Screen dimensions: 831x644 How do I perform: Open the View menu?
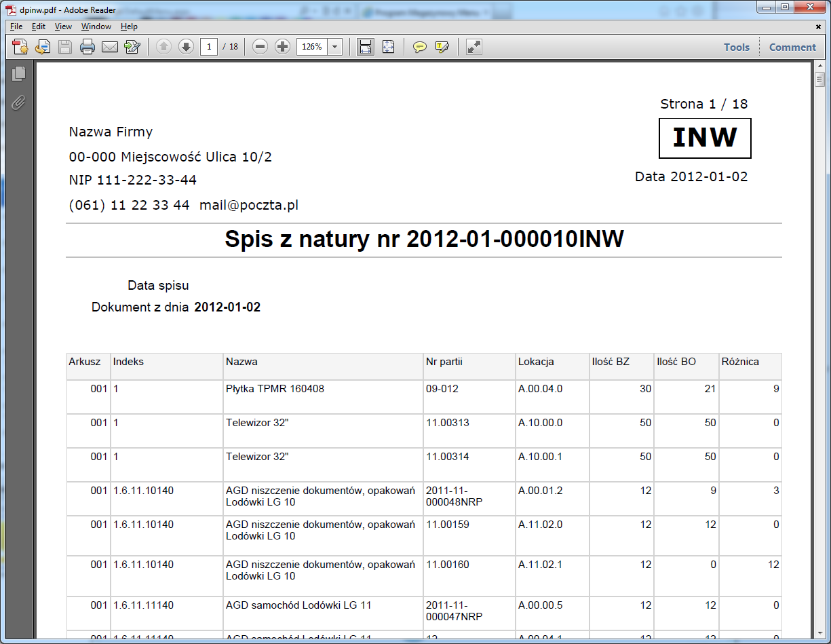(x=62, y=26)
